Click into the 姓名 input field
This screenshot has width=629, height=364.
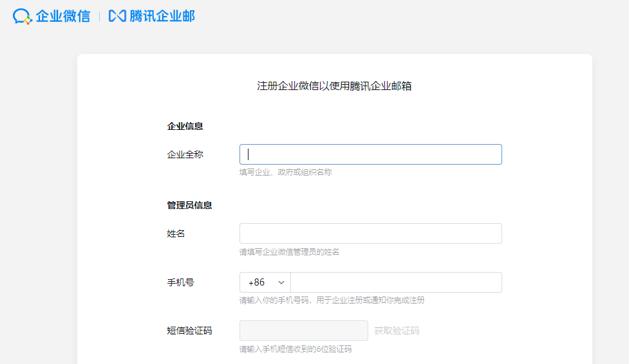[371, 233]
